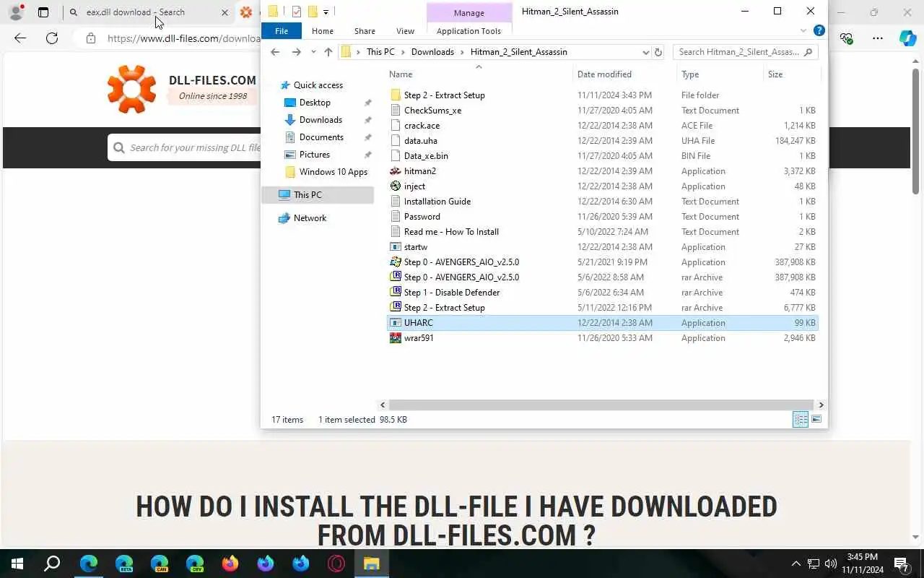Switch to large icons view layout
The image size is (924, 578).
click(816, 420)
